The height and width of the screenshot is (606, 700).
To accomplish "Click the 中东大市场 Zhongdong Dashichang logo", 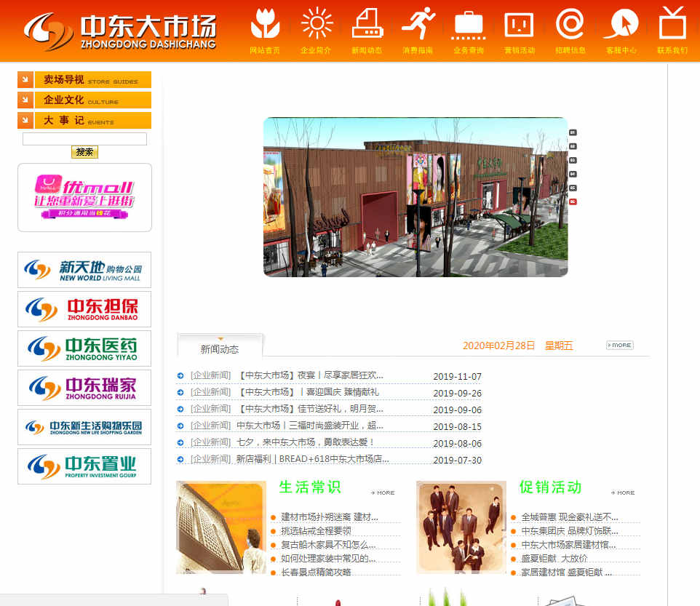I will point(120,31).
